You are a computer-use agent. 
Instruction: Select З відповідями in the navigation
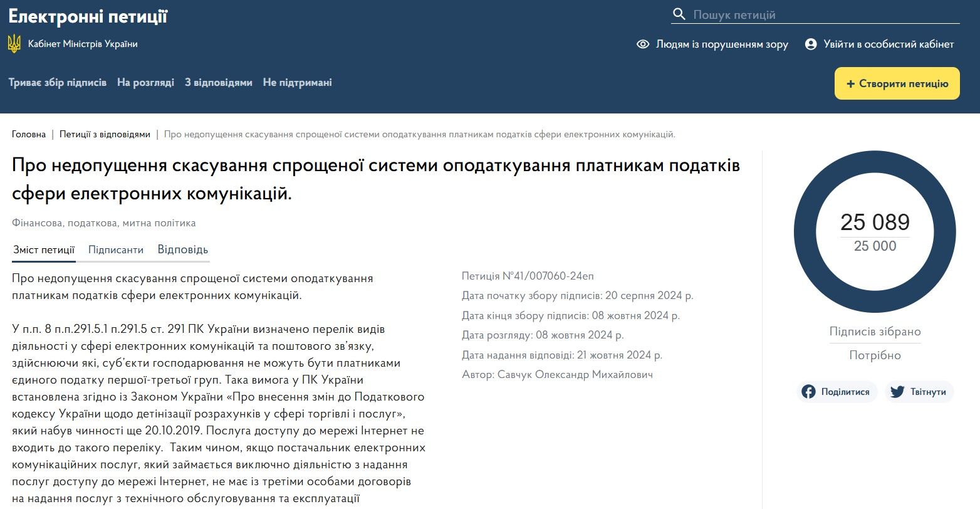(x=217, y=82)
